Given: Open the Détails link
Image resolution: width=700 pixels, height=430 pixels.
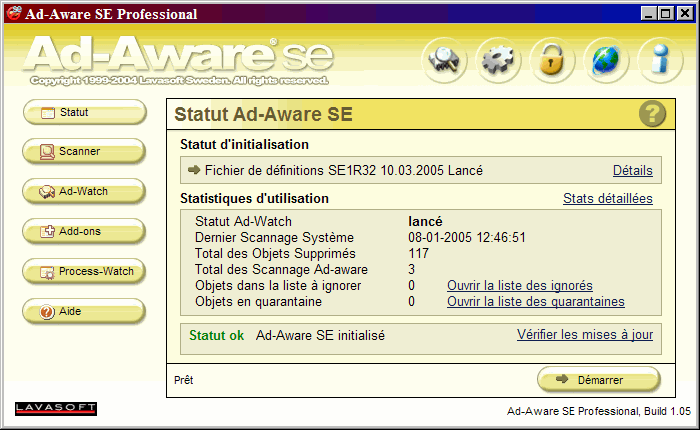Looking at the screenshot, I should point(633,170).
